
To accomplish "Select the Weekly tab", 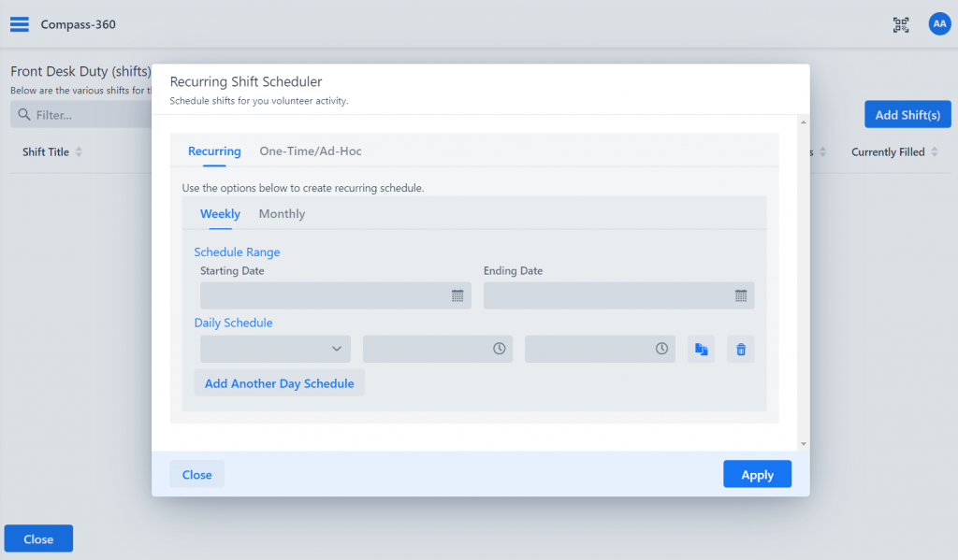I will (220, 214).
